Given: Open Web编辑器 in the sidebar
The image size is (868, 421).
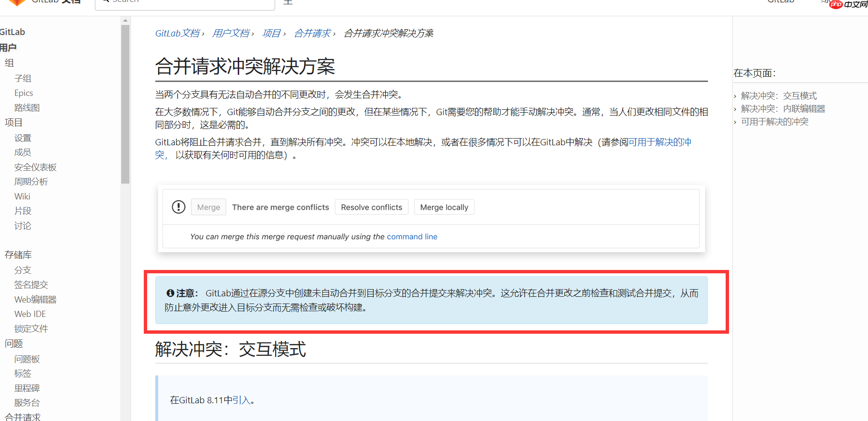Looking at the screenshot, I should tap(35, 300).
